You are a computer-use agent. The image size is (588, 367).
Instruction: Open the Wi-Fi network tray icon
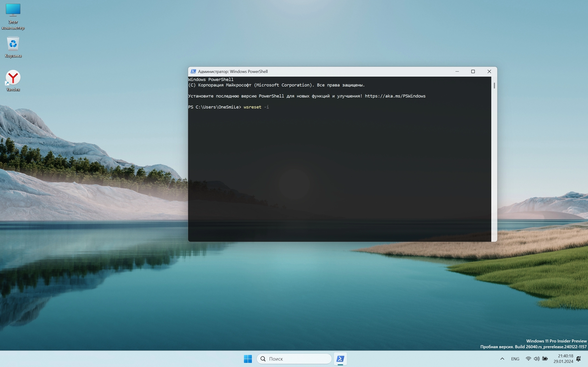coord(528,359)
